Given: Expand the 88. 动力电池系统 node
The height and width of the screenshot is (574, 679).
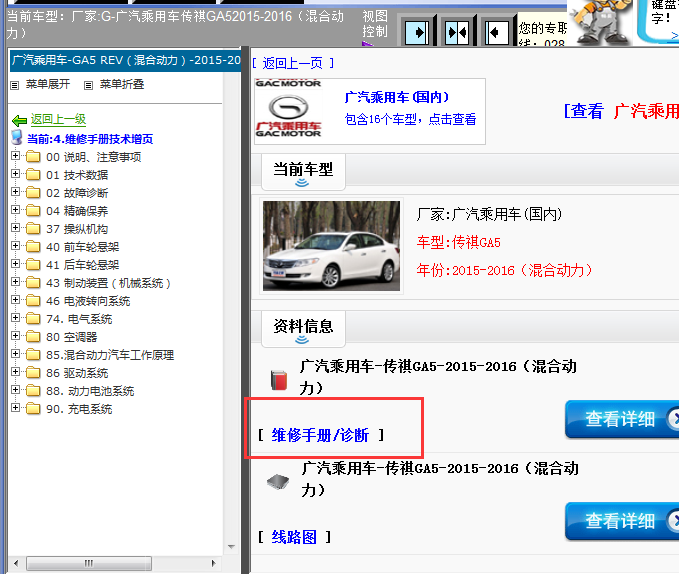Looking at the screenshot, I should 16,389.
